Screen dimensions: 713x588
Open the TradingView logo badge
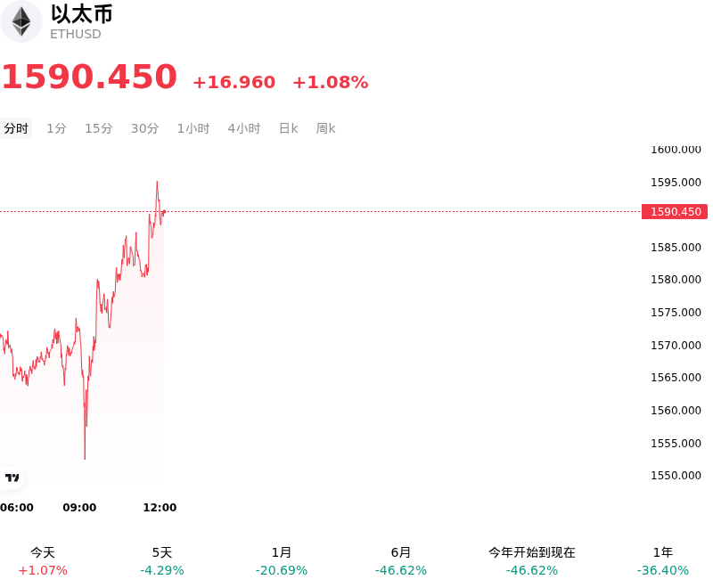tap(12, 478)
